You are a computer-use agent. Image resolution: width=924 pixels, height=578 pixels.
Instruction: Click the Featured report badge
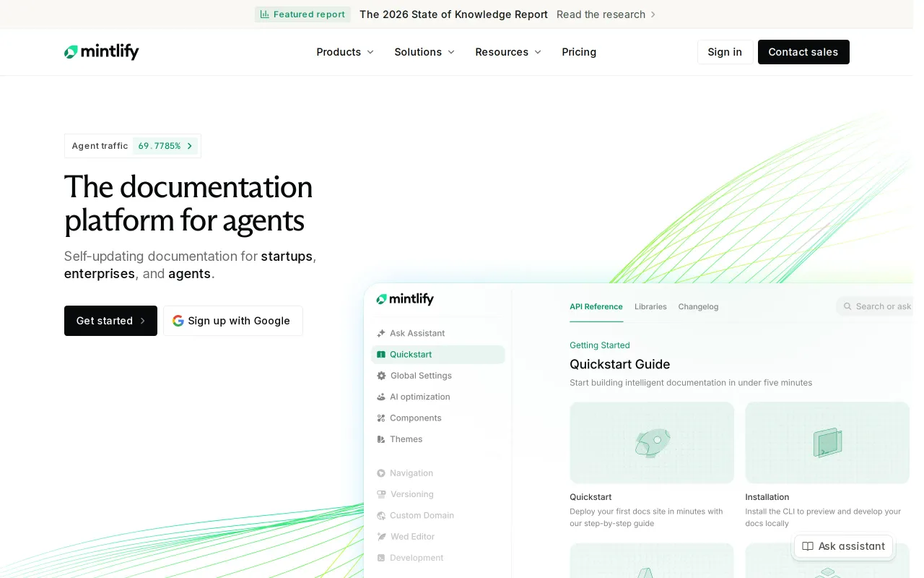[x=302, y=14]
